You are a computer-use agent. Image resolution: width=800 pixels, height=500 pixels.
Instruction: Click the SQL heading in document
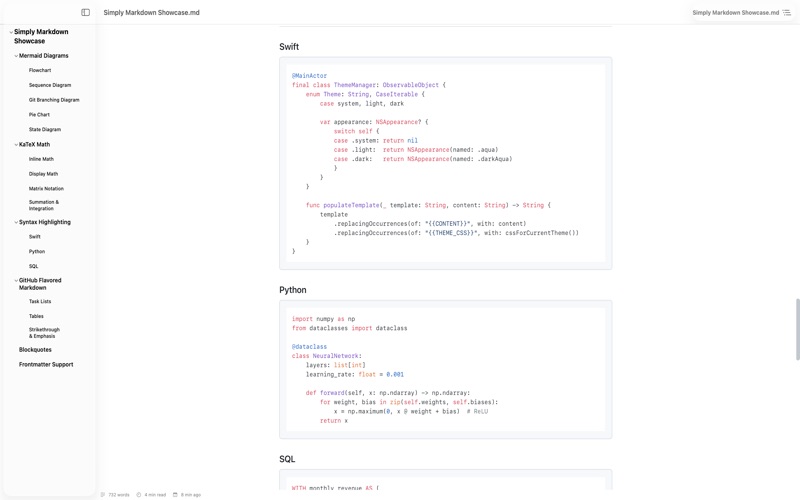tap(287, 459)
